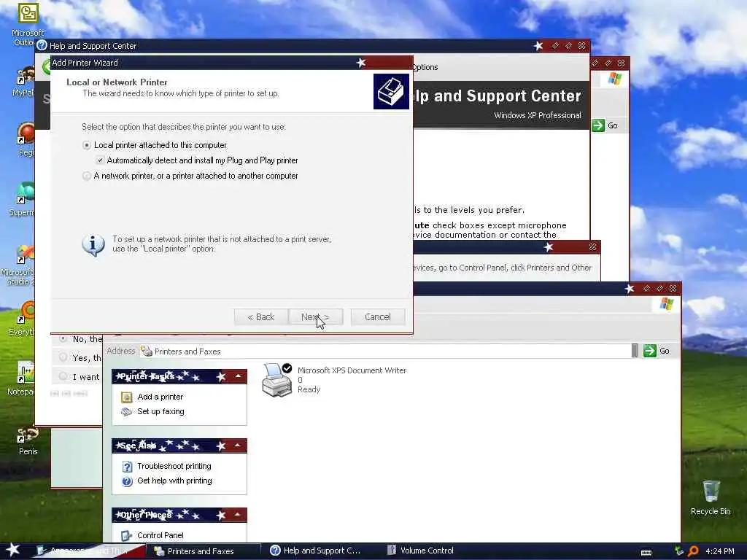Screen dimensions: 747x560
Task: Select Microsoft Outlook desktop icon
Action: 28,25
